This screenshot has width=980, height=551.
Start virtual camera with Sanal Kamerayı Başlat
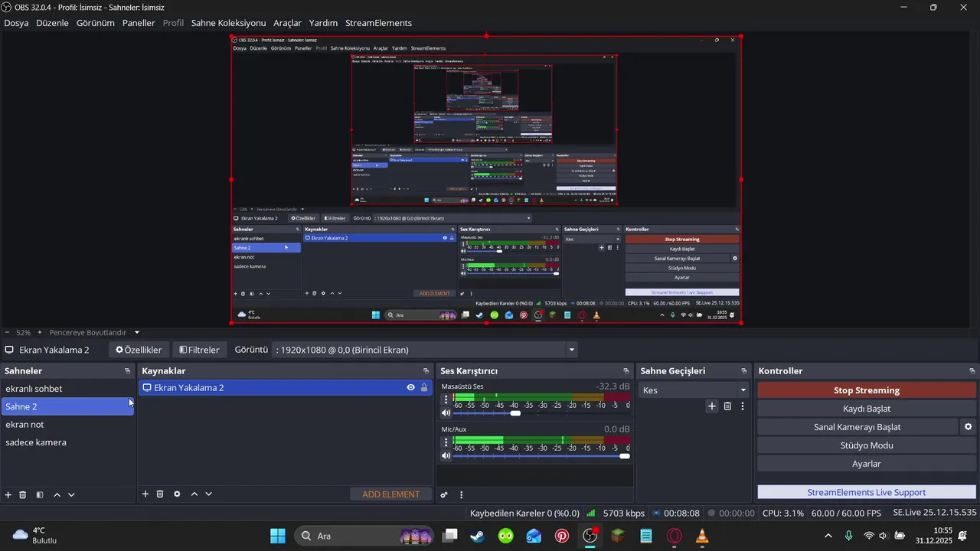point(857,427)
